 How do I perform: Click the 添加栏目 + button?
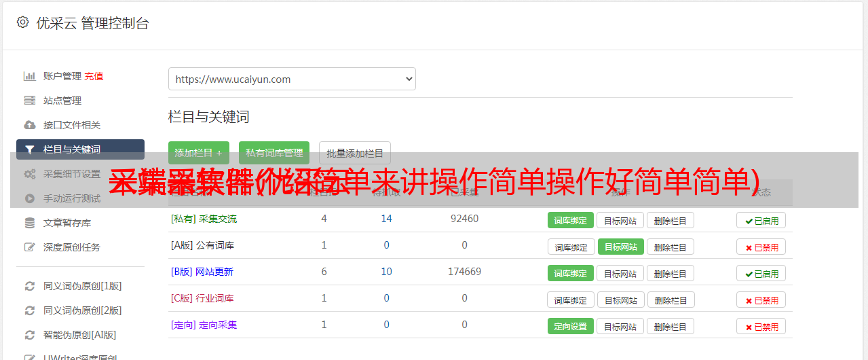[x=199, y=153]
